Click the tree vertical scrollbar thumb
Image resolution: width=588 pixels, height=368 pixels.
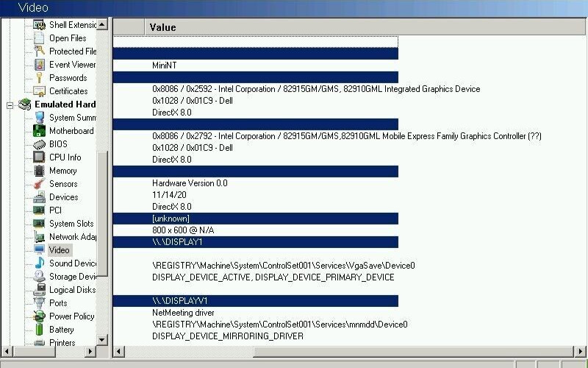[101, 213]
